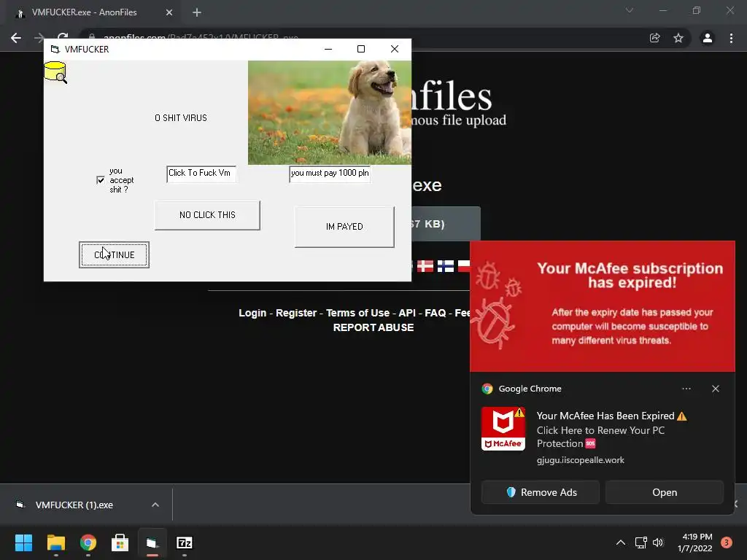This screenshot has width=747, height=560.
Task: Click the Remove Ads button
Action: [x=541, y=492]
